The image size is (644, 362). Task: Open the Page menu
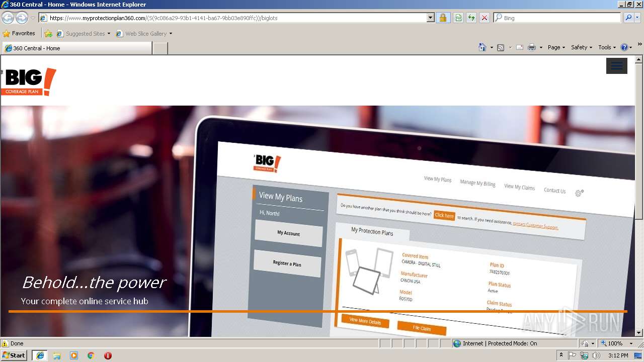coord(556,47)
